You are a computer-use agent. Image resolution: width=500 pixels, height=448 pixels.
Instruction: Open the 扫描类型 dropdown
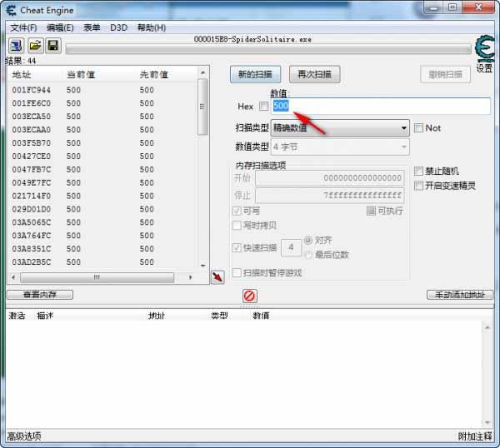pyautogui.click(x=340, y=128)
